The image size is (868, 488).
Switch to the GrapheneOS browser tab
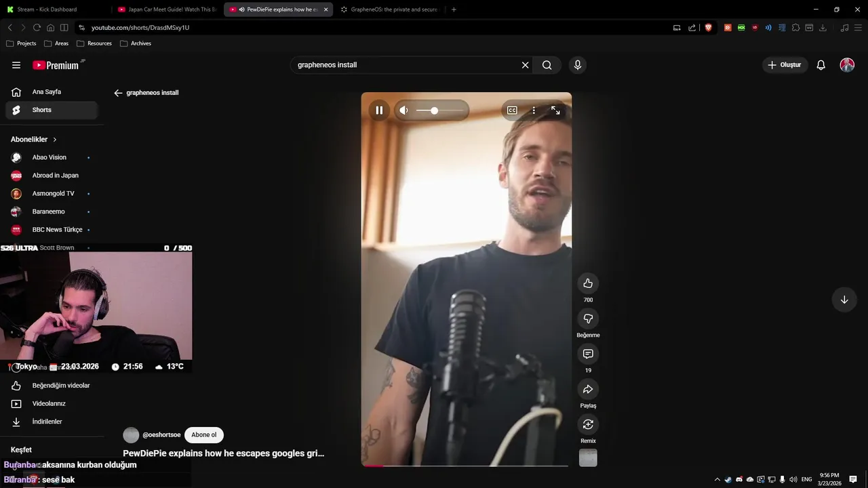(390, 9)
